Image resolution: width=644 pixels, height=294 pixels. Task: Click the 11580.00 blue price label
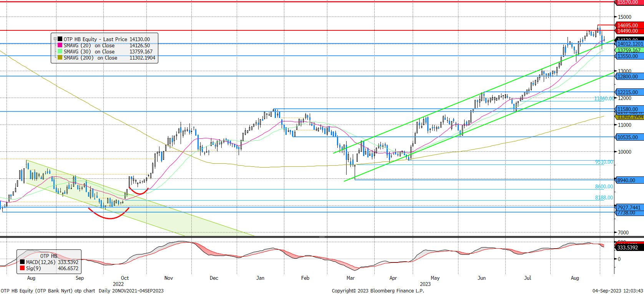pyautogui.click(x=629, y=109)
